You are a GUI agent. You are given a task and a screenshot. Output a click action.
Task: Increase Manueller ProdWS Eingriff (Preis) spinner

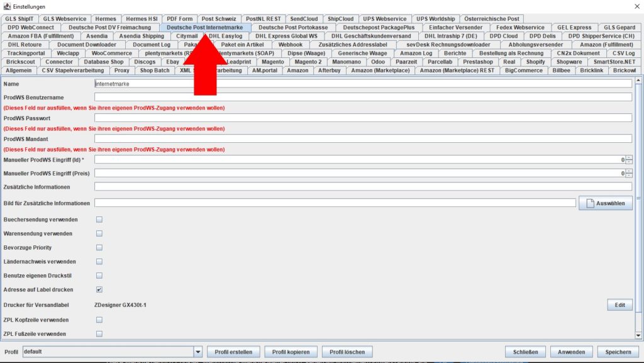[x=629, y=171]
